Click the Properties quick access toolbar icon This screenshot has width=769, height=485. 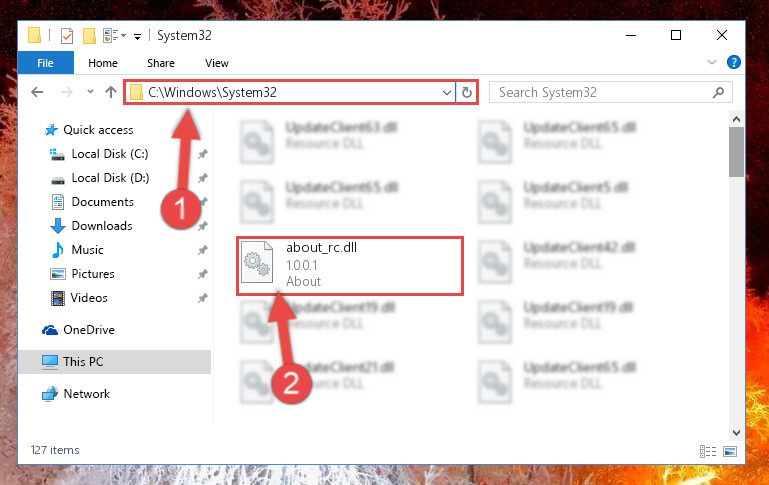click(x=67, y=36)
